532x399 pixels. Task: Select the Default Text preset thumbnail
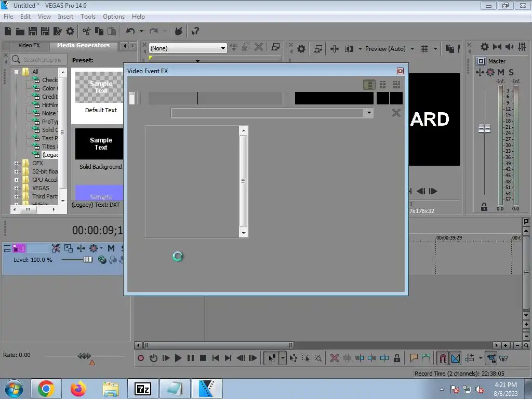(99, 87)
